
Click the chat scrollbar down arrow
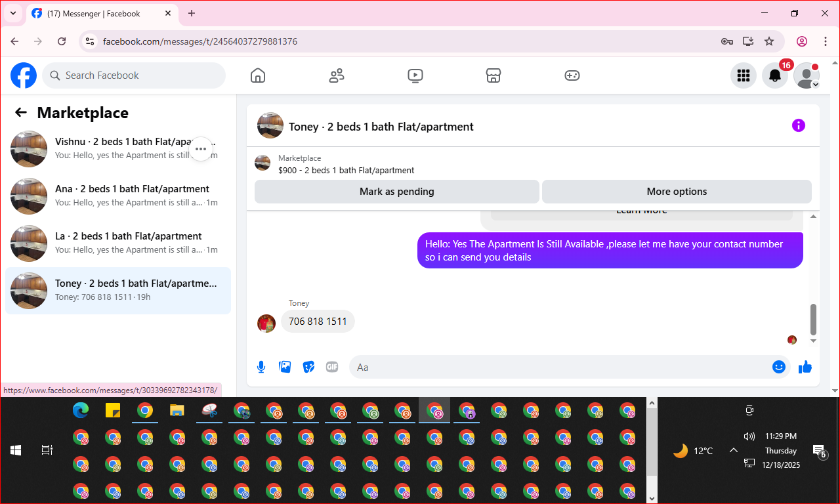(814, 341)
